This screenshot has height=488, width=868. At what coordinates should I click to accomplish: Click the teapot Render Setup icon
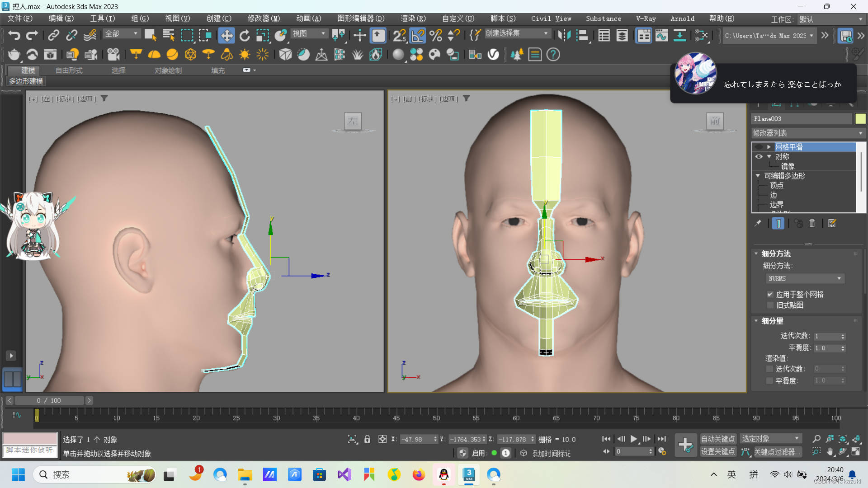[14, 55]
